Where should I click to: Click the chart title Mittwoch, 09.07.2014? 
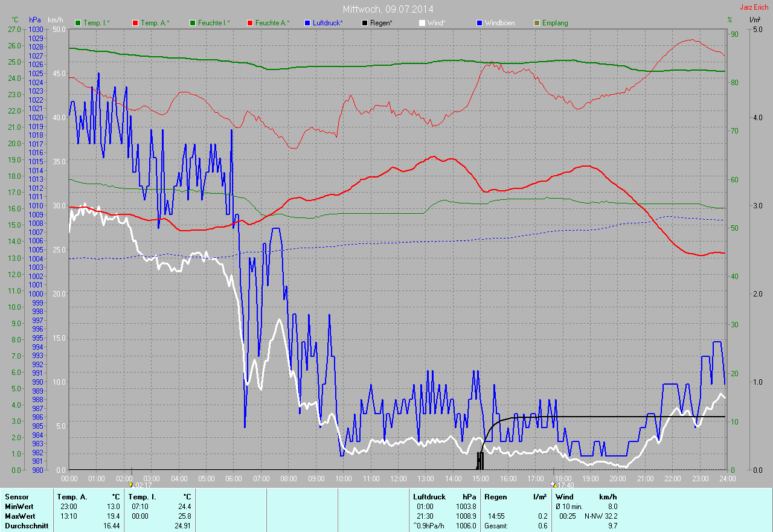pyautogui.click(x=388, y=9)
